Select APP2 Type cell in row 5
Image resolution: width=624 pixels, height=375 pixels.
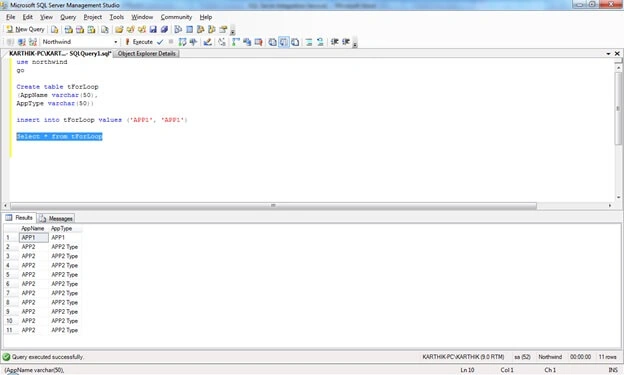[65, 275]
